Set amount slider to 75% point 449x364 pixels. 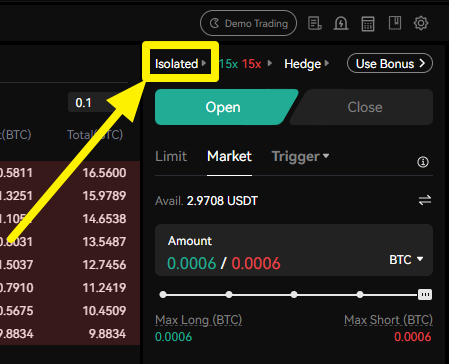click(x=360, y=295)
